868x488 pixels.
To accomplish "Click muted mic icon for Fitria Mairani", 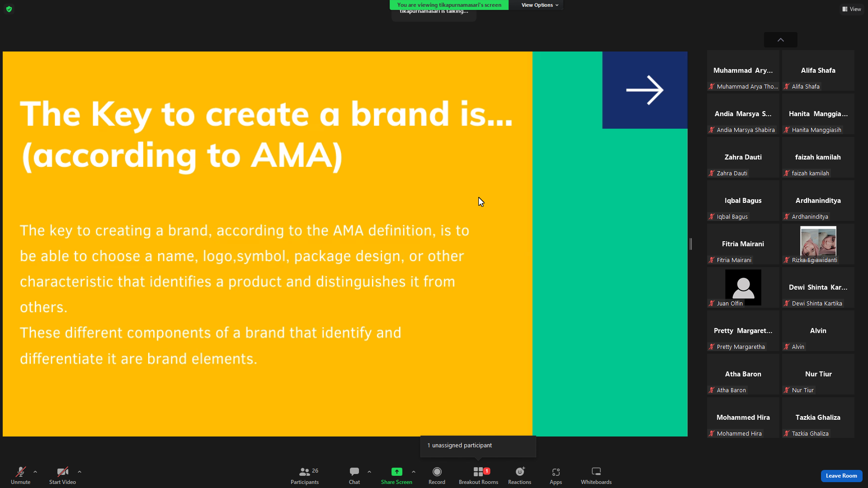I will pyautogui.click(x=712, y=260).
